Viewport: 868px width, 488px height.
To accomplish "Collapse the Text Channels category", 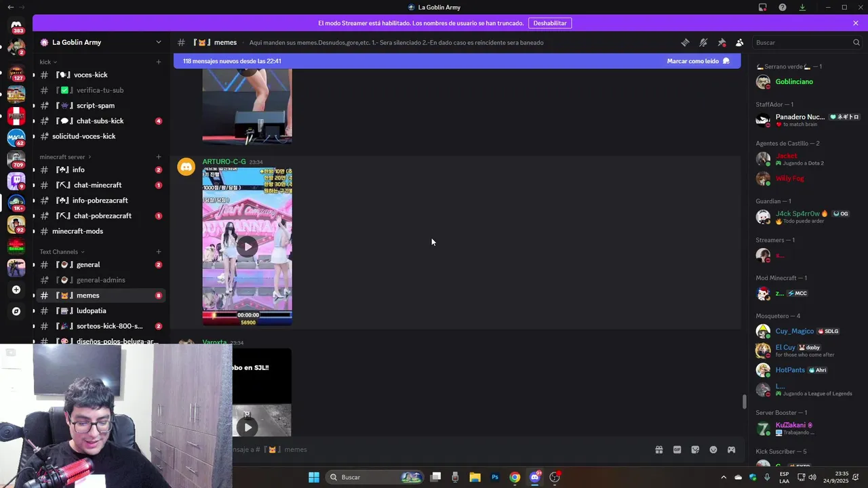I will tap(62, 251).
